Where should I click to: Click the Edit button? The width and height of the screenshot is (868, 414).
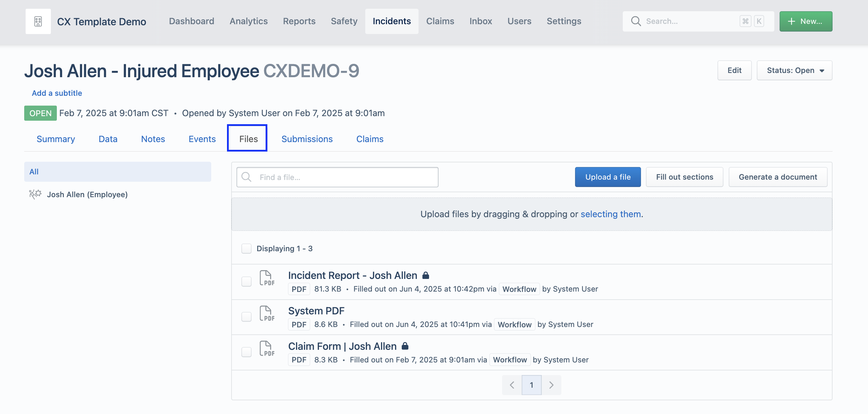click(734, 71)
